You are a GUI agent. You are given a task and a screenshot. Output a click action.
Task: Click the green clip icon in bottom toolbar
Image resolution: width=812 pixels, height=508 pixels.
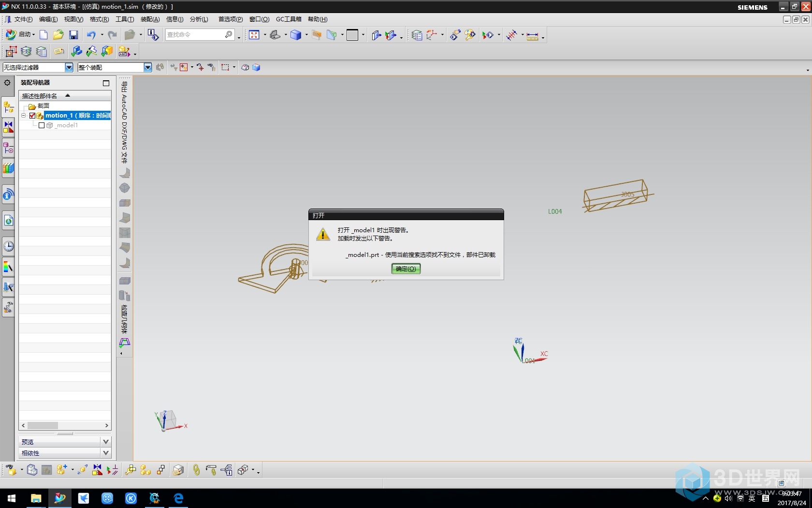196,470
